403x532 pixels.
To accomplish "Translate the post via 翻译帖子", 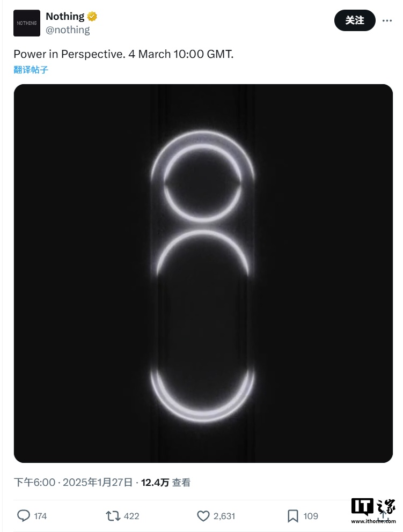I will click(31, 70).
